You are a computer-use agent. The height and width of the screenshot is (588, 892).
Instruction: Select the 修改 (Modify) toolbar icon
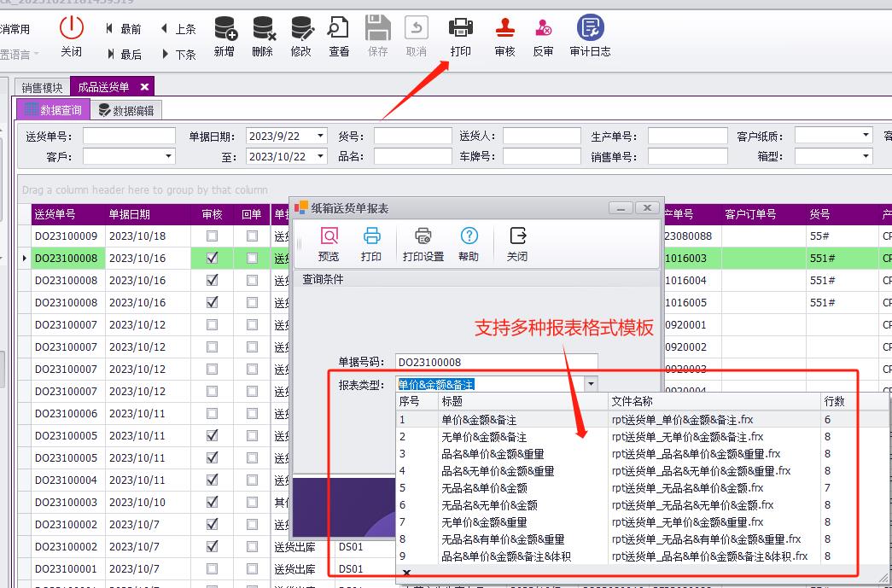pos(300,36)
